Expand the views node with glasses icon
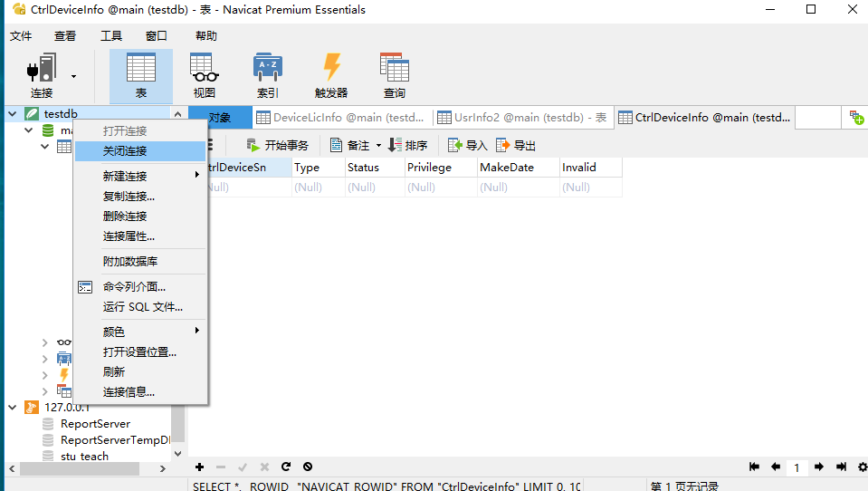This screenshot has width=868, height=491. pos(45,342)
